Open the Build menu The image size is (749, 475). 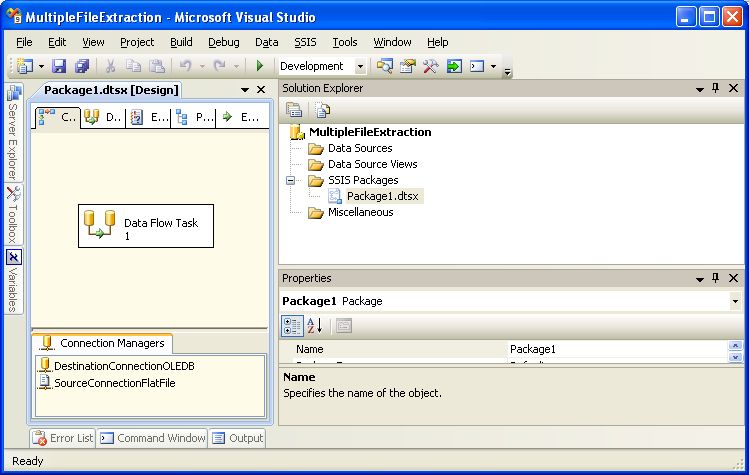pyautogui.click(x=181, y=42)
